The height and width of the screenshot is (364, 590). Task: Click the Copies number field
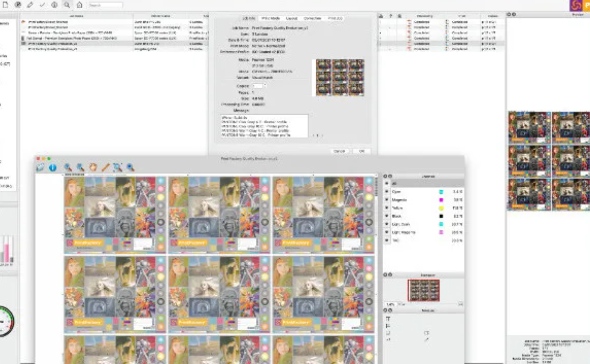pos(257,86)
